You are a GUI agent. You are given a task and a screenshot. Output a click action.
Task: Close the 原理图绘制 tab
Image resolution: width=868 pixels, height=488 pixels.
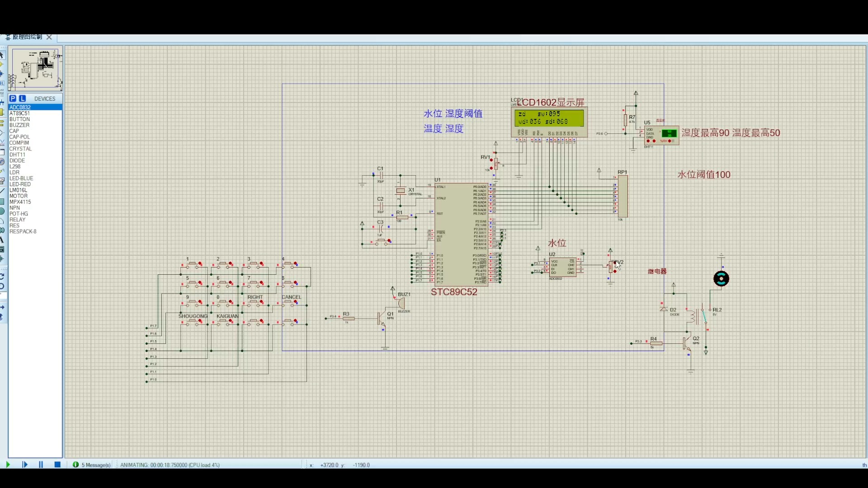pos(49,37)
